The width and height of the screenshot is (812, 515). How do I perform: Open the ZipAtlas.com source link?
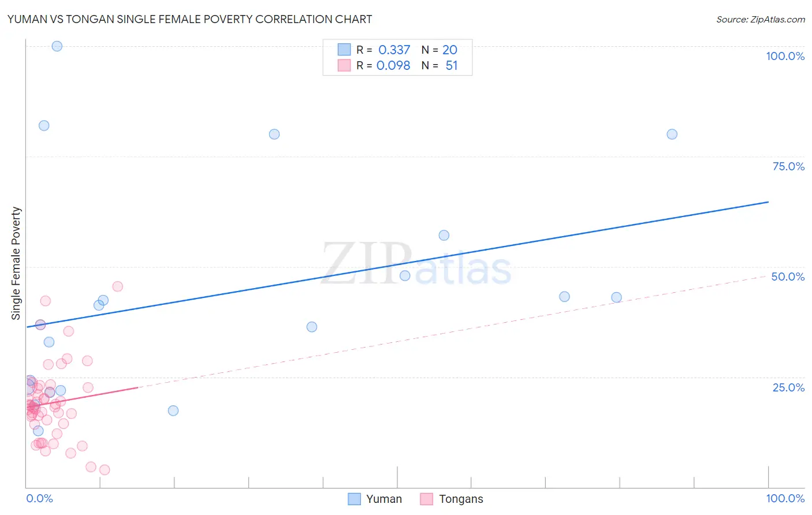click(x=760, y=19)
